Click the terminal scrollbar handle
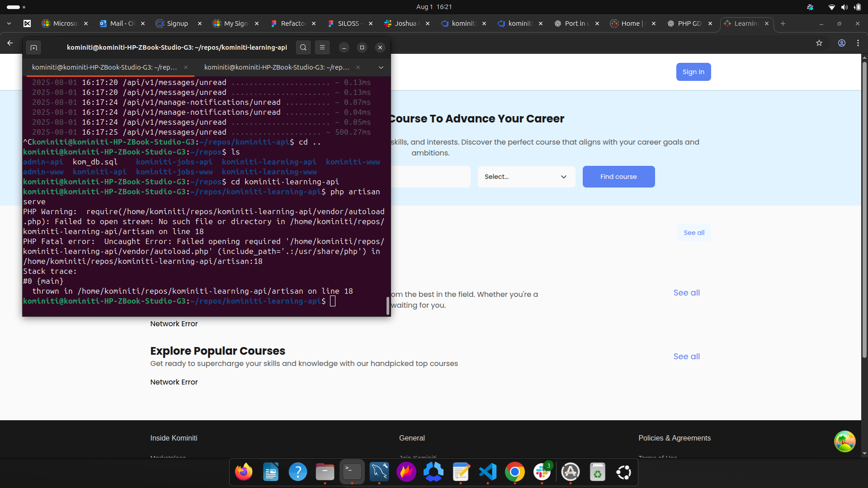 (387, 305)
